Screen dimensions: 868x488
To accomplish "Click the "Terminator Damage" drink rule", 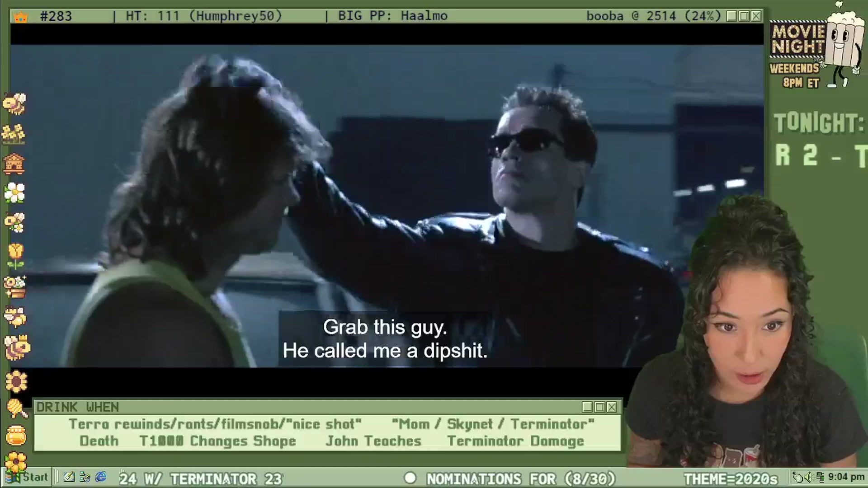I will pos(515,441).
